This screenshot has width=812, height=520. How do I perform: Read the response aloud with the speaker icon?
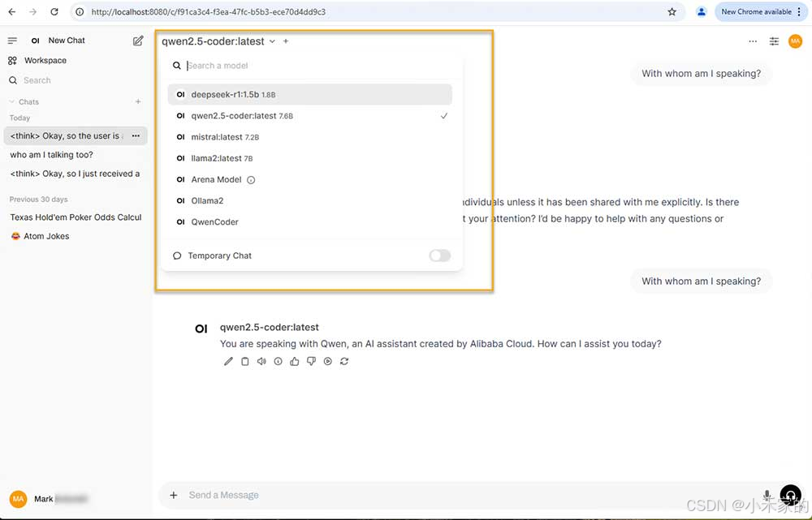click(261, 362)
